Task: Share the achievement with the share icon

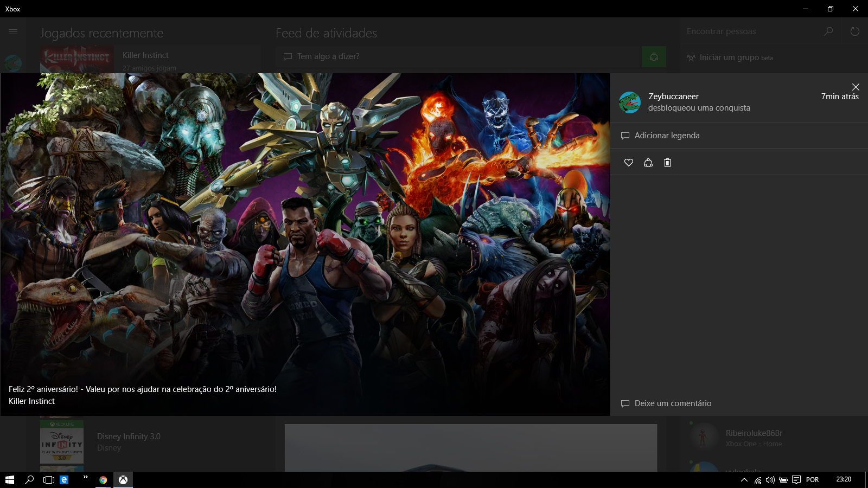Action: [x=648, y=163]
